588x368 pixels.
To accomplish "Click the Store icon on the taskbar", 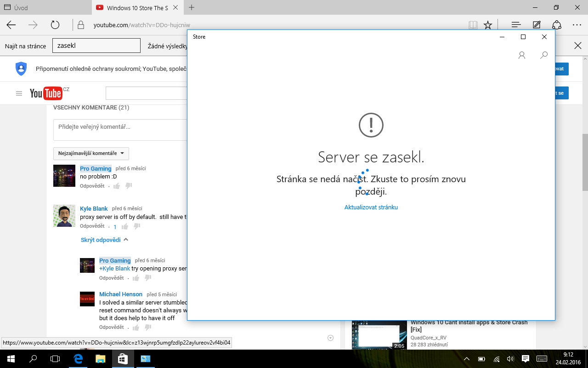I will click(x=123, y=359).
